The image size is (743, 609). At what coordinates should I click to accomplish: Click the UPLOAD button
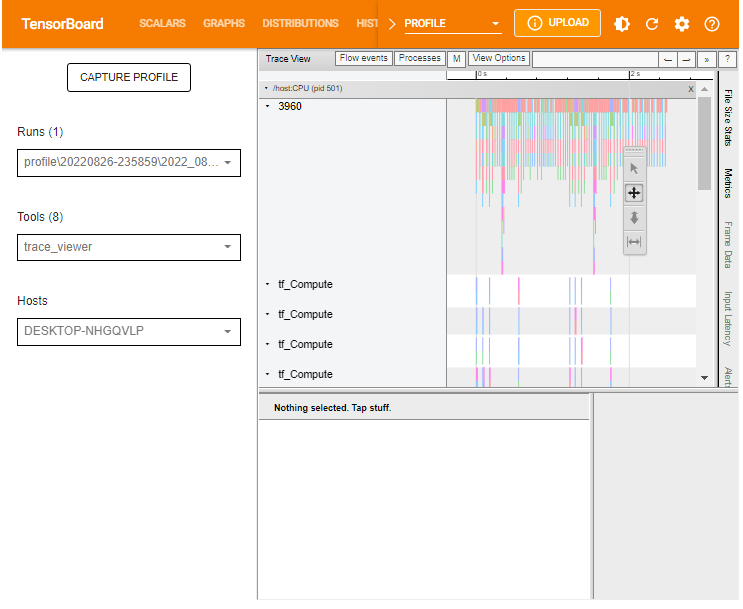[x=557, y=23]
